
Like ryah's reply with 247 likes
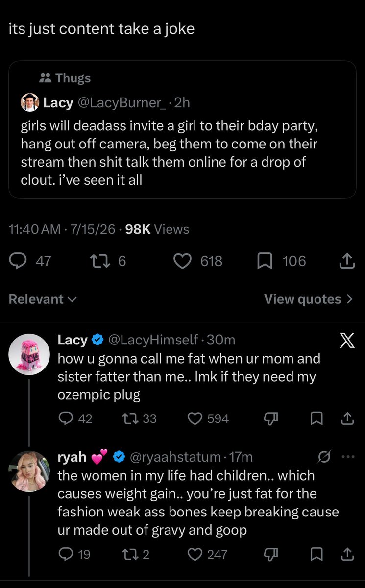click(208, 554)
